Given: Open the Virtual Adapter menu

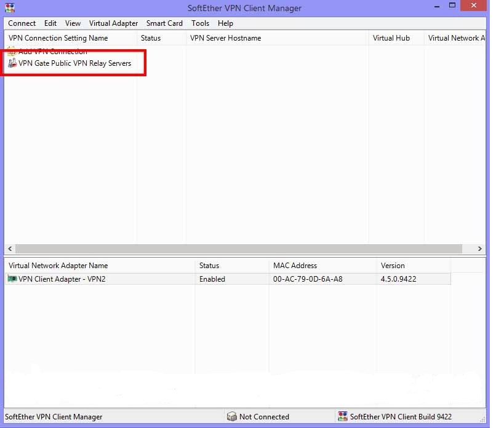Looking at the screenshot, I should [x=113, y=23].
